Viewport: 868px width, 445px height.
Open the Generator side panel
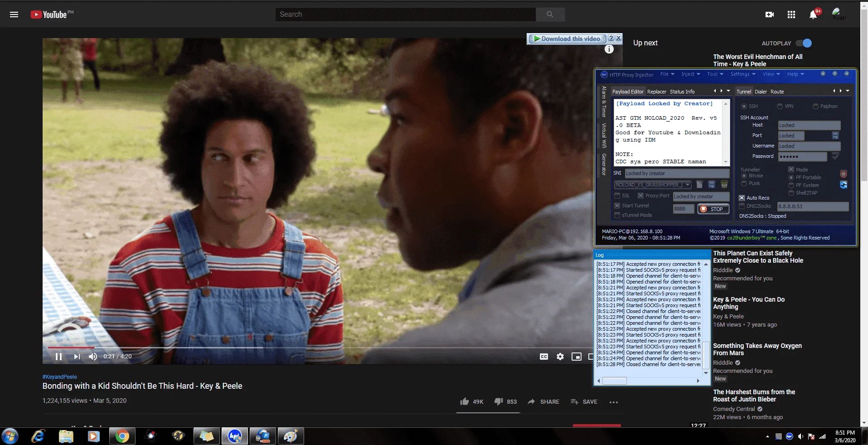(604, 164)
